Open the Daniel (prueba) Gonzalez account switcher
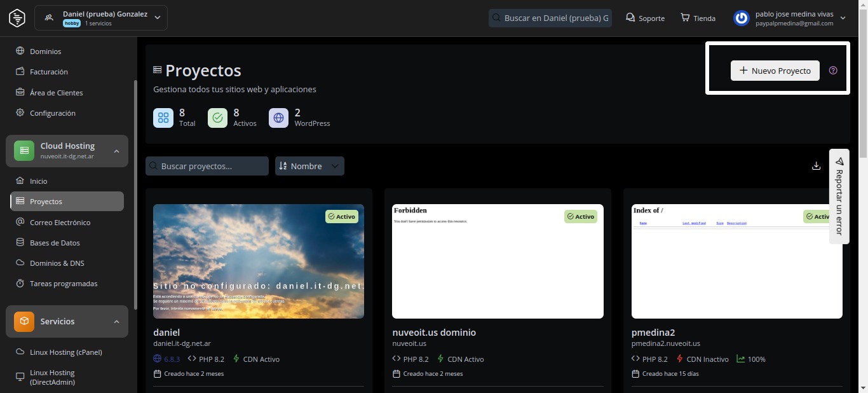The width and height of the screenshot is (868, 393). [101, 18]
